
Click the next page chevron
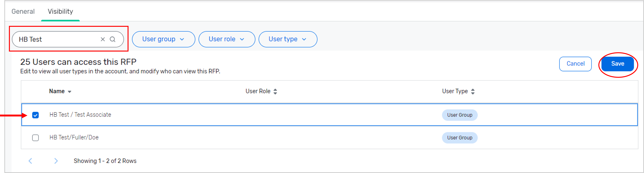[x=56, y=161]
